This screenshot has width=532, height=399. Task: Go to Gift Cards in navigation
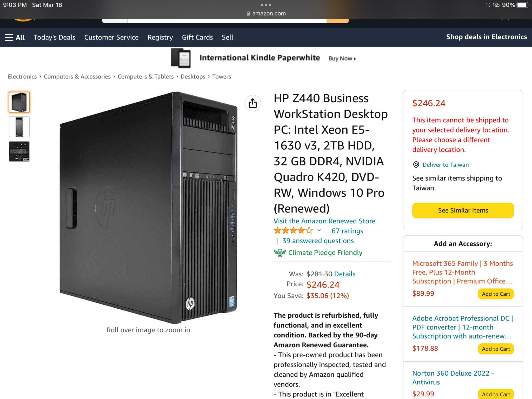point(197,37)
